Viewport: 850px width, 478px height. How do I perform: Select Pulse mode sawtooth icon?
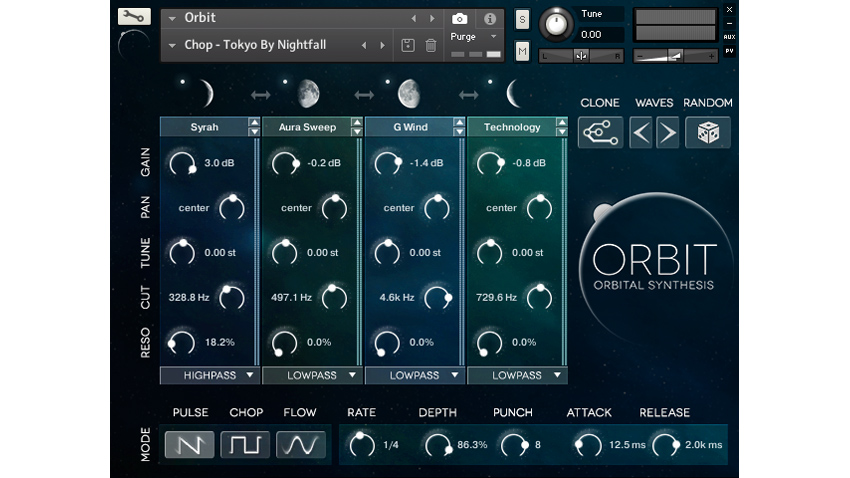(x=189, y=445)
